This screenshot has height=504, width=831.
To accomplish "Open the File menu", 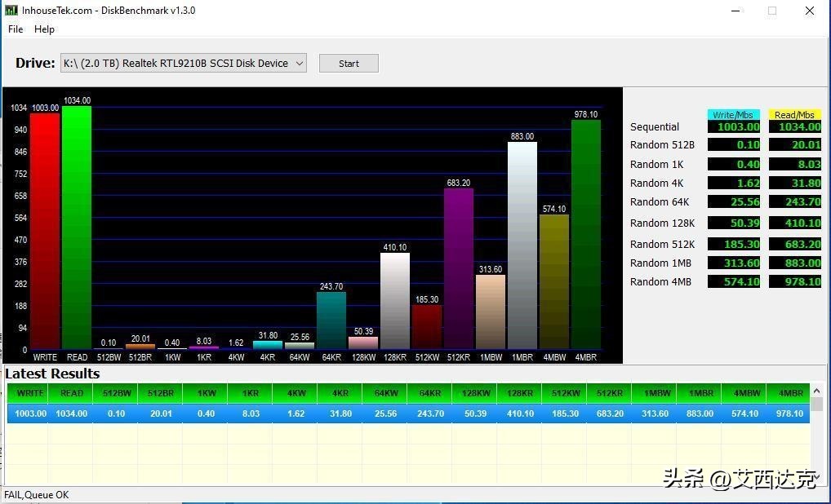I will pos(16,29).
